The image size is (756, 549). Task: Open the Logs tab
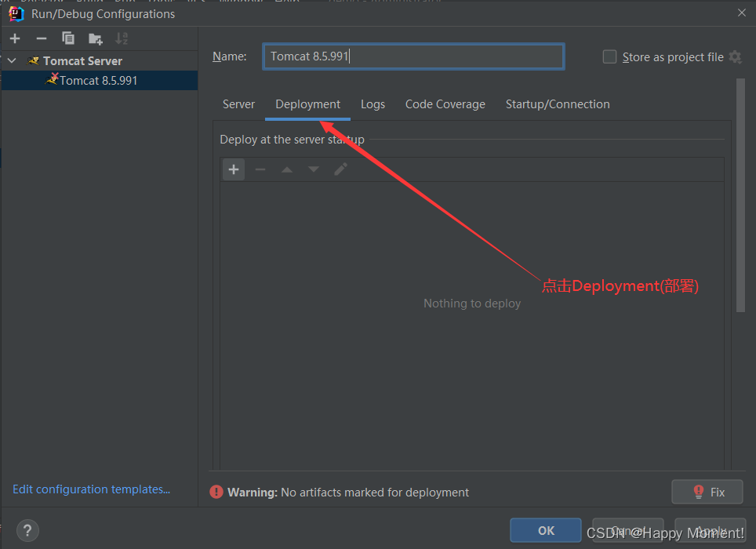point(373,104)
